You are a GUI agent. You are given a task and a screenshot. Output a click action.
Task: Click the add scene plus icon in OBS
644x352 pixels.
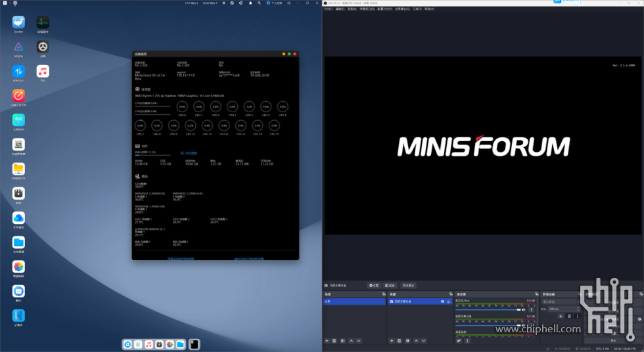(x=327, y=341)
